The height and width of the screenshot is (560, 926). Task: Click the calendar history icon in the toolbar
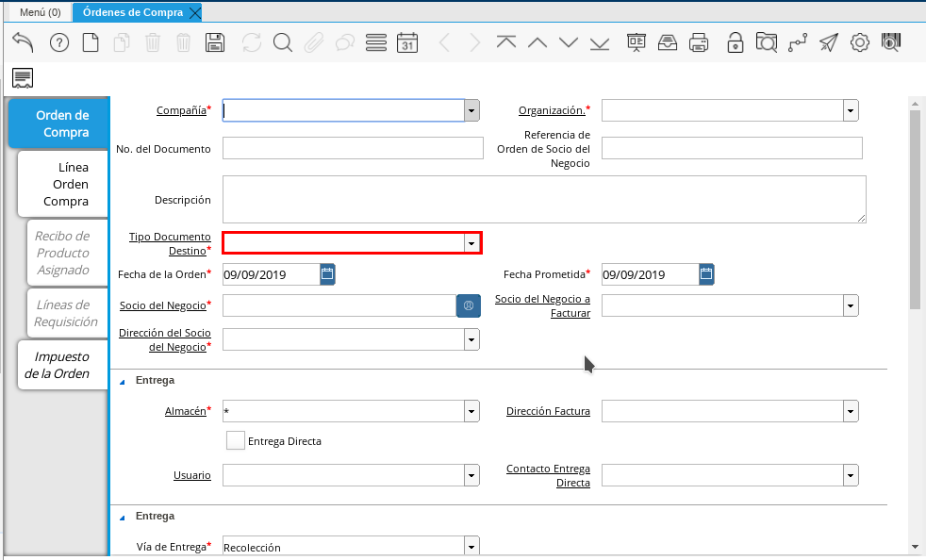pos(406,42)
